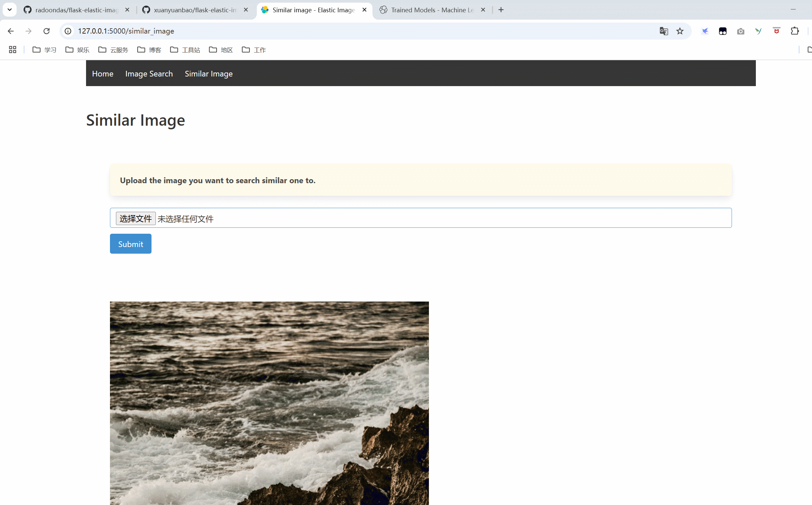The image size is (812, 505).
Task: Open the 学习 bookmarks folder
Action: point(45,50)
